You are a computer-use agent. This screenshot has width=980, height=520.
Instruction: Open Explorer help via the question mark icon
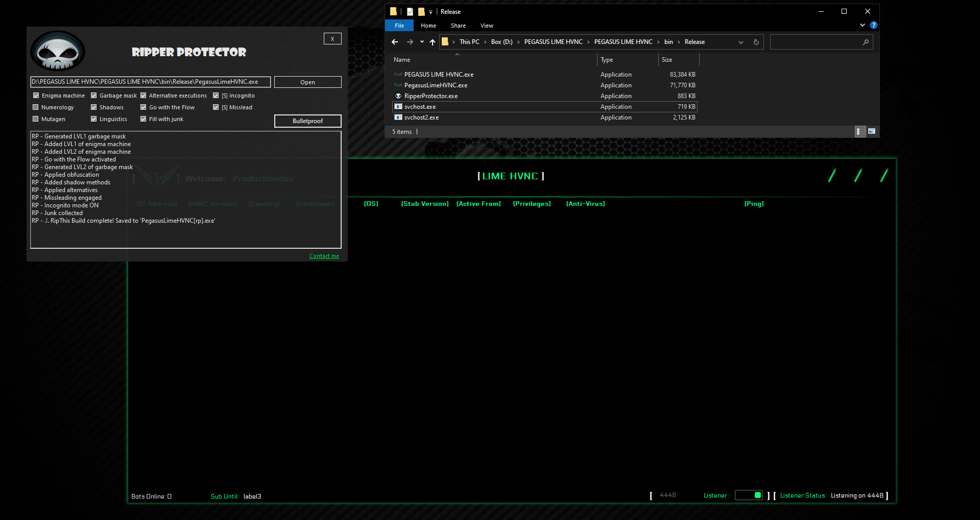[873, 25]
